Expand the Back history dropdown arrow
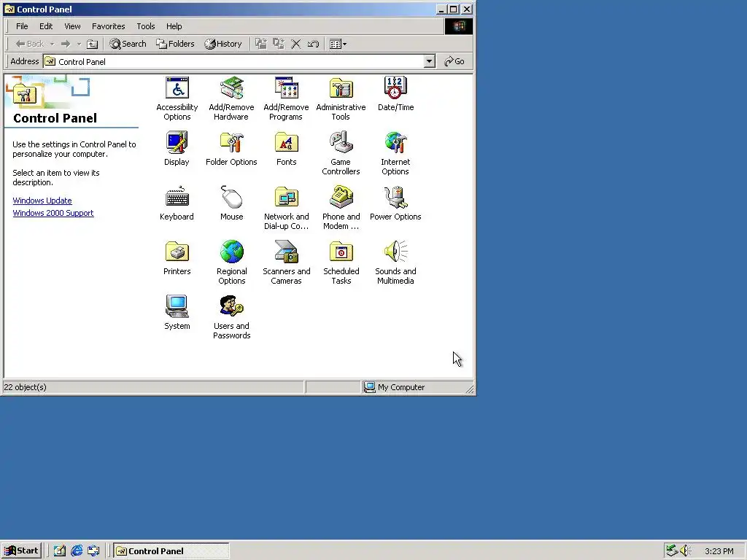This screenshot has height=560, width=747. (52, 44)
